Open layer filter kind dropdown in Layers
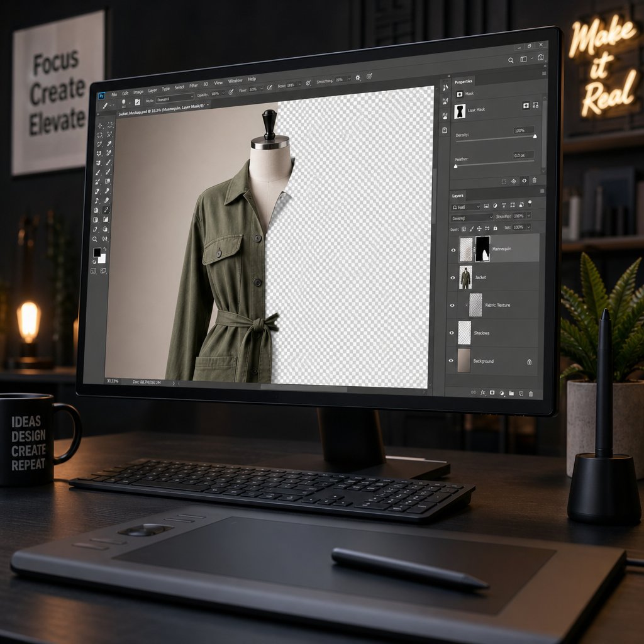The image size is (644, 644). [x=466, y=207]
